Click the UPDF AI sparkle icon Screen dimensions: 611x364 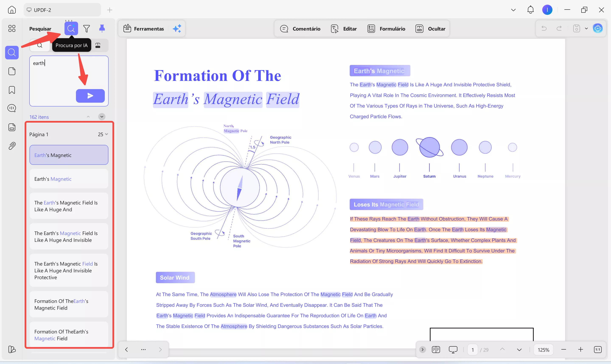tap(177, 29)
